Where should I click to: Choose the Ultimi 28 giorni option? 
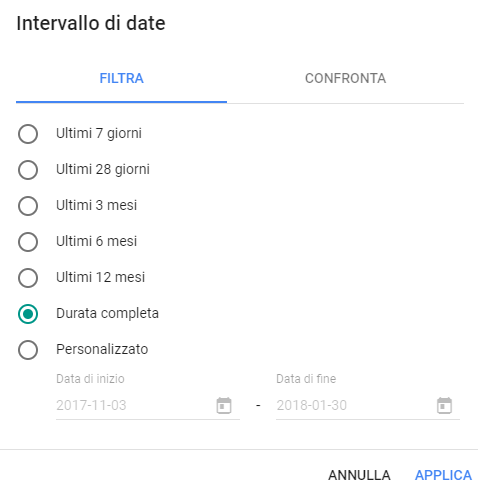tap(28, 170)
